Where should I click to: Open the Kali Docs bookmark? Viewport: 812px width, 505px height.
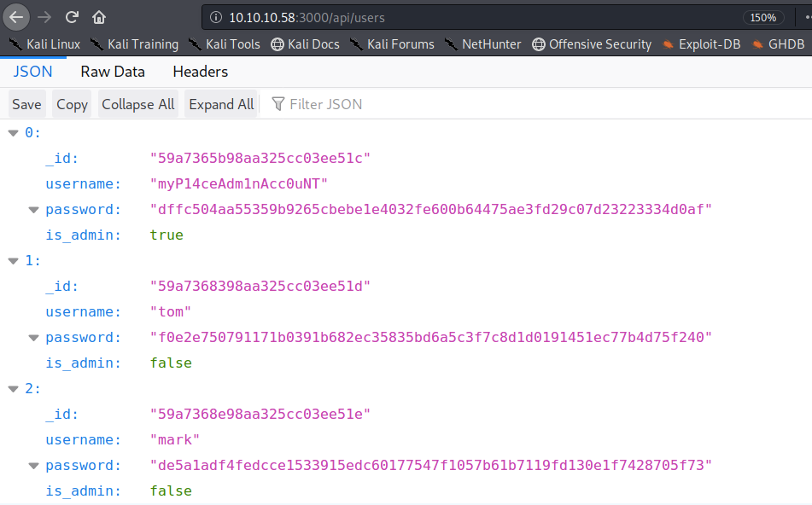305,44
